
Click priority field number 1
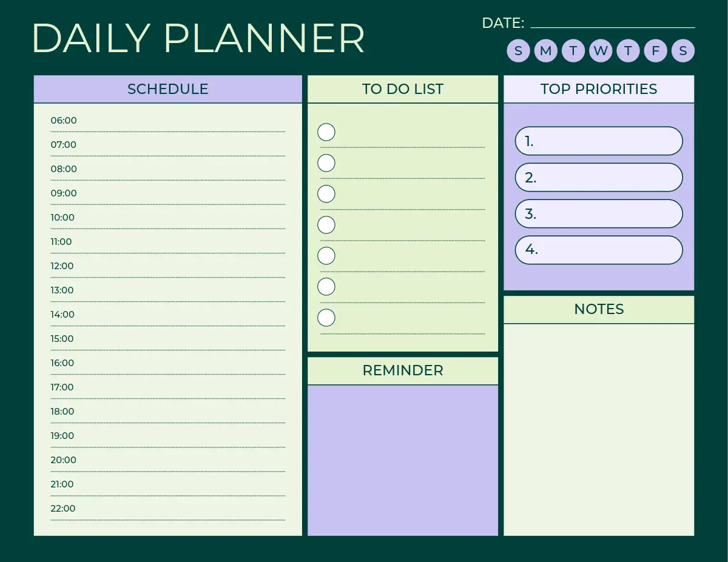pyautogui.click(x=599, y=141)
